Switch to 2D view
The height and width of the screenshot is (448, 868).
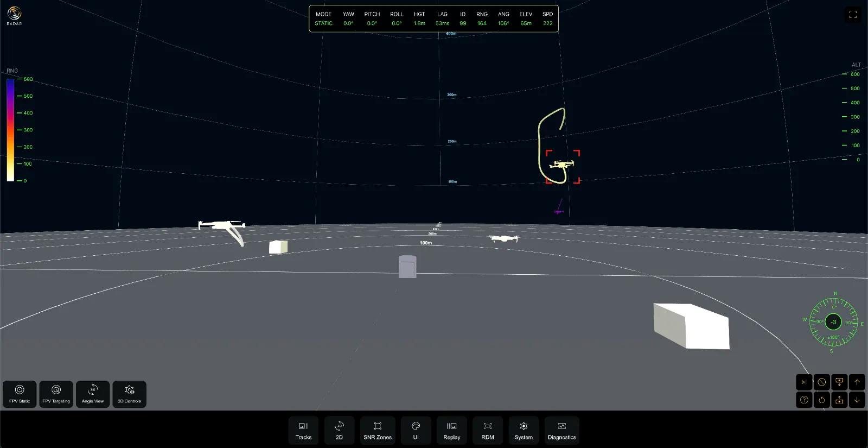339,430
